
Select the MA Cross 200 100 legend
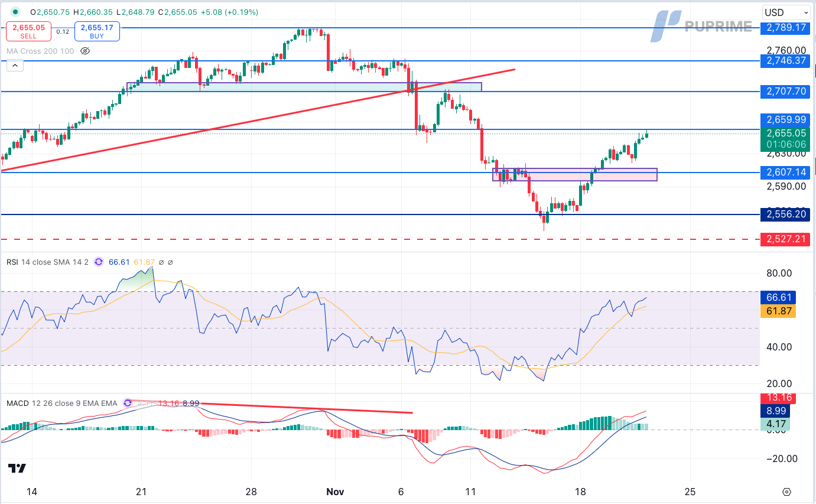pyautogui.click(x=40, y=51)
